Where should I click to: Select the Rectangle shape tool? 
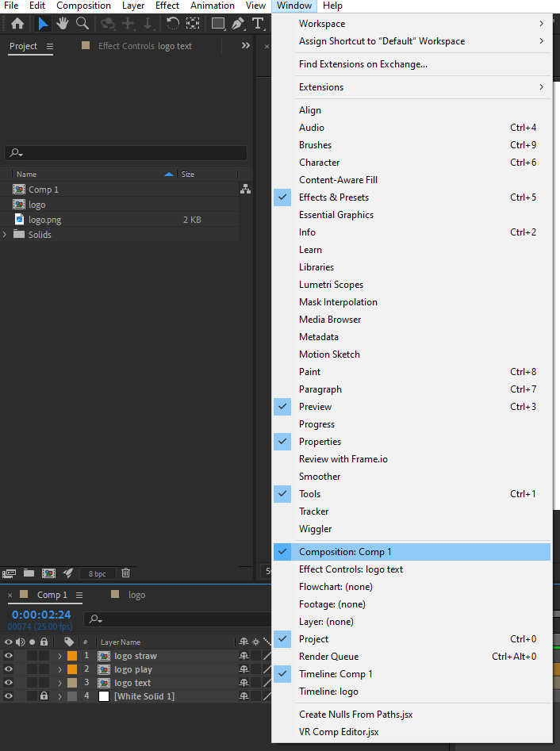218,24
